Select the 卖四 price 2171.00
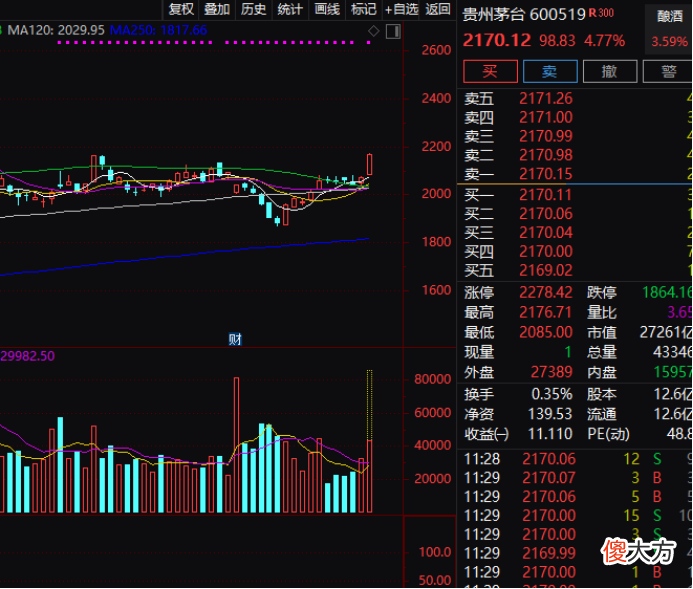 (546, 118)
